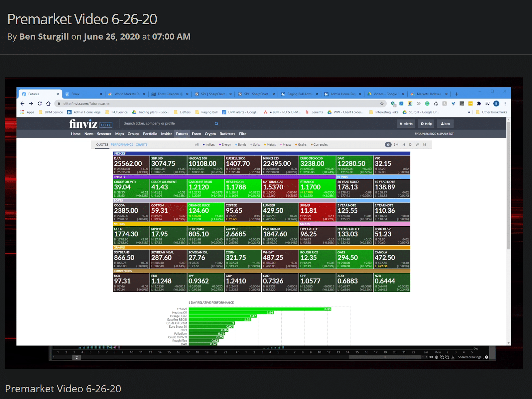Screen dimensions: 532x399
Task: Open the Screener menu in finviz
Action: [x=104, y=134]
